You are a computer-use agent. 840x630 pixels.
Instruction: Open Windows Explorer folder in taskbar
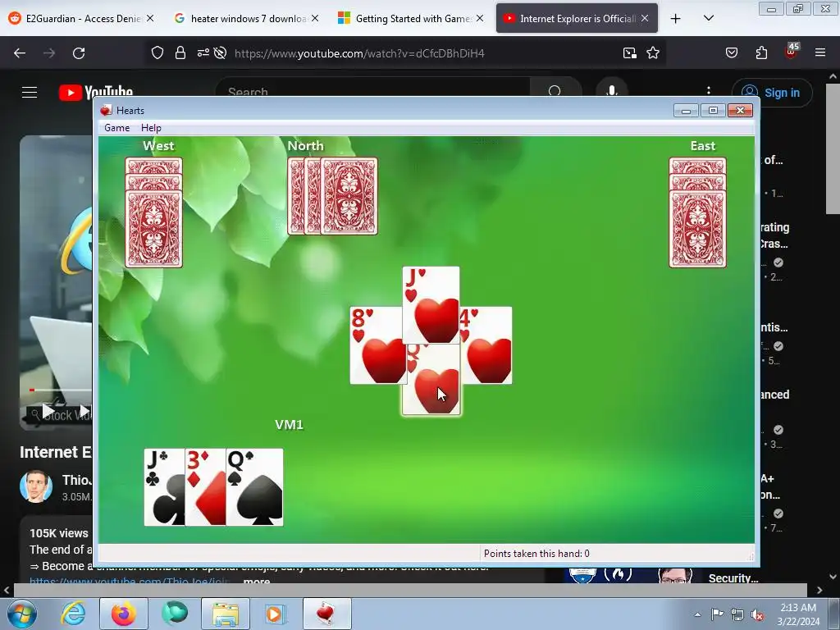tap(226, 614)
